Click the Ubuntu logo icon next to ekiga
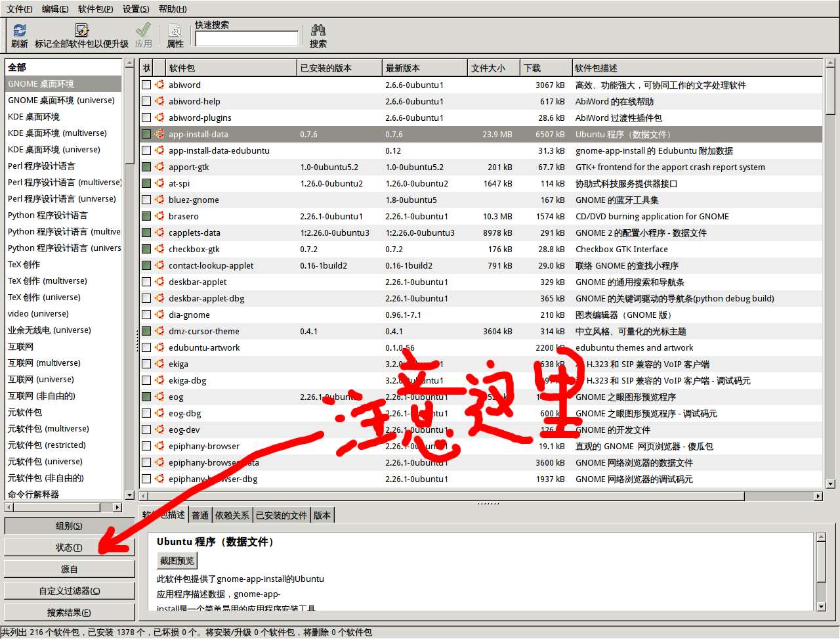The width and height of the screenshot is (840, 639). point(159,364)
